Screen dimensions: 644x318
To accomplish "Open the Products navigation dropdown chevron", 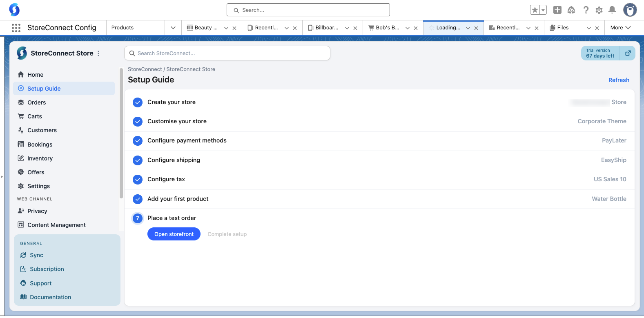I will 173,28.
